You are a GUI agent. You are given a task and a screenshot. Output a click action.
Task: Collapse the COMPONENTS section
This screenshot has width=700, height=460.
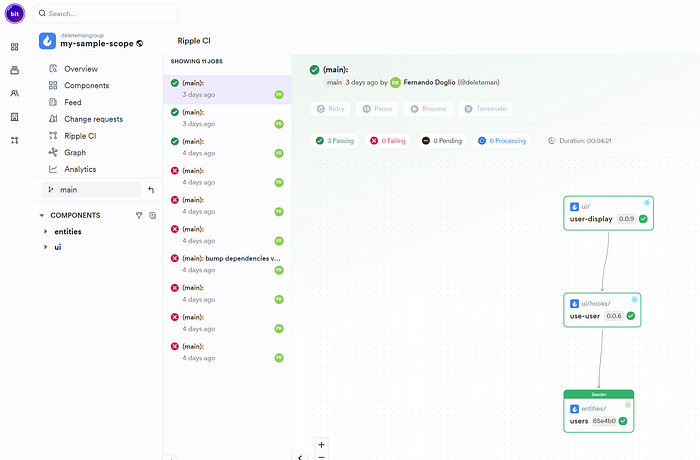pyautogui.click(x=42, y=215)
